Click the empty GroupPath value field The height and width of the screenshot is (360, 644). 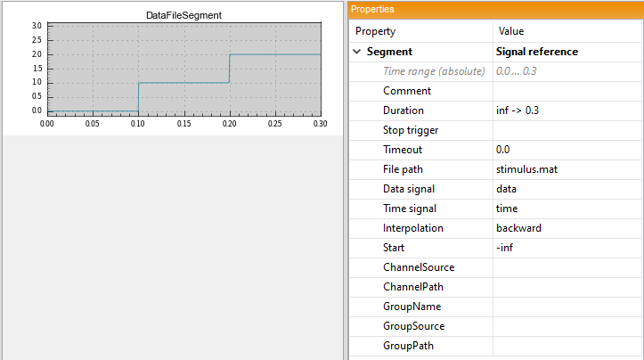pyautogui.click(x=567, y=346)
